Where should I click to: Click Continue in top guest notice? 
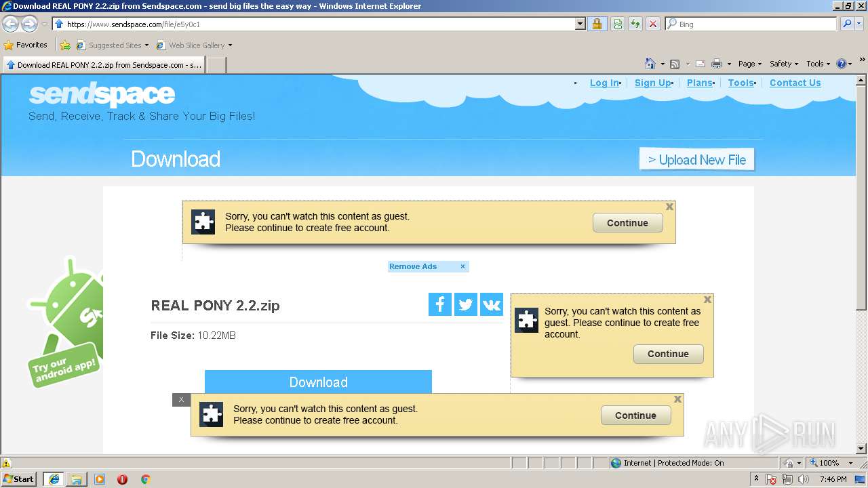tap(627, 223)
